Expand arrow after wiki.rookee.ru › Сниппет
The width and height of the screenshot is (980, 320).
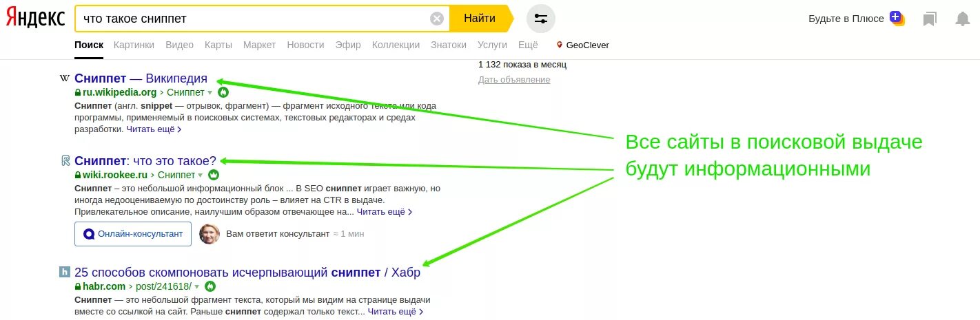(x=201, y=175)
